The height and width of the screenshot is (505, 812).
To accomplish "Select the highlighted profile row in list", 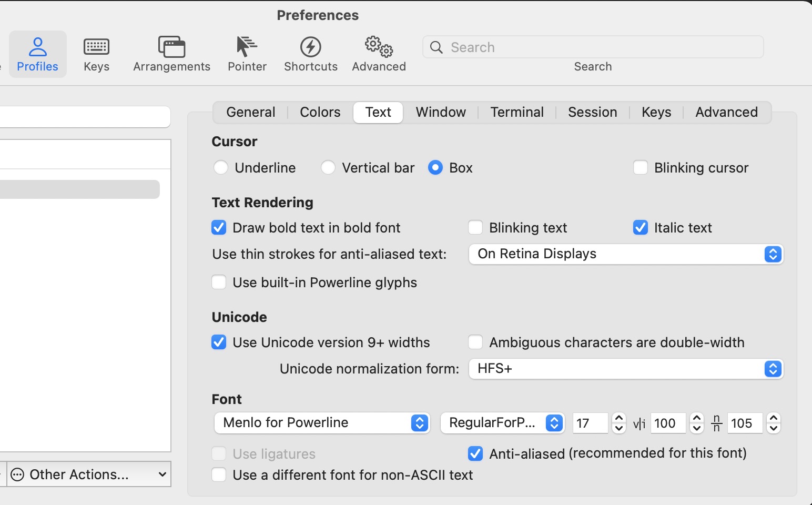I will point(79,189).
